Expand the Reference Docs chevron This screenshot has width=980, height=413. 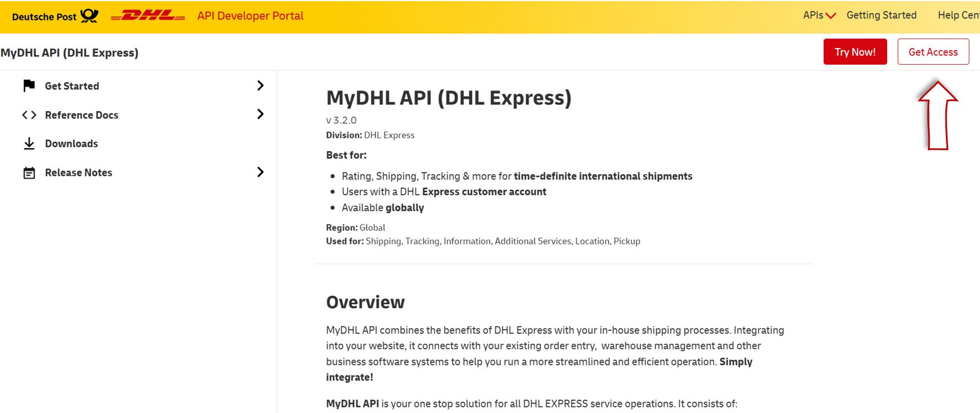260,114
